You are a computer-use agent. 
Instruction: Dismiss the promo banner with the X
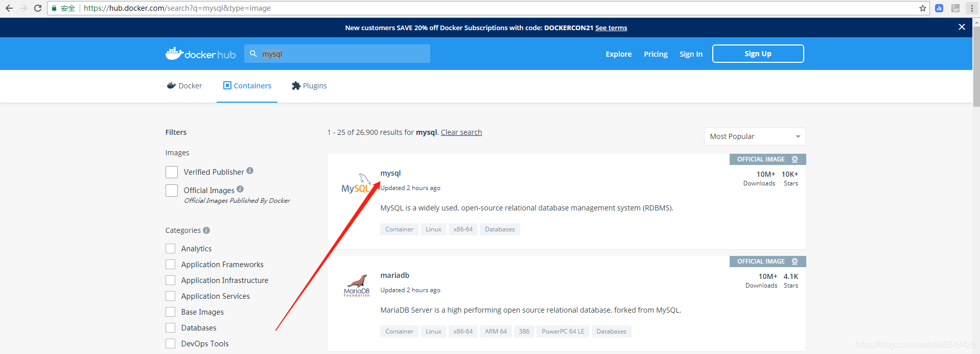point(962,27)
